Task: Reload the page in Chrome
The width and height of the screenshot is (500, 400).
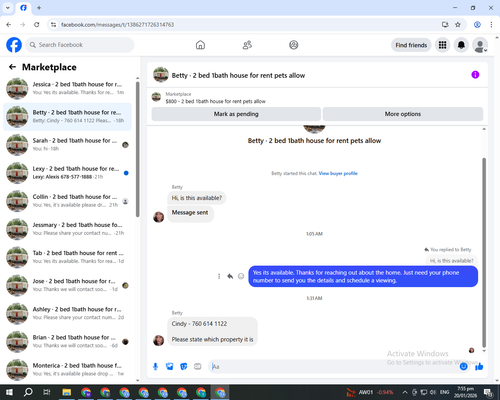Action: 37,25
